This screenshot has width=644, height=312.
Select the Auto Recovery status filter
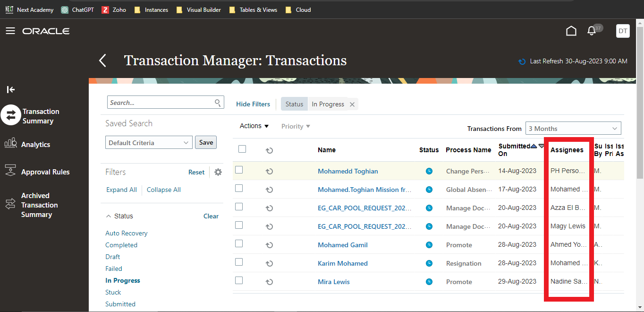click(126, 233)
